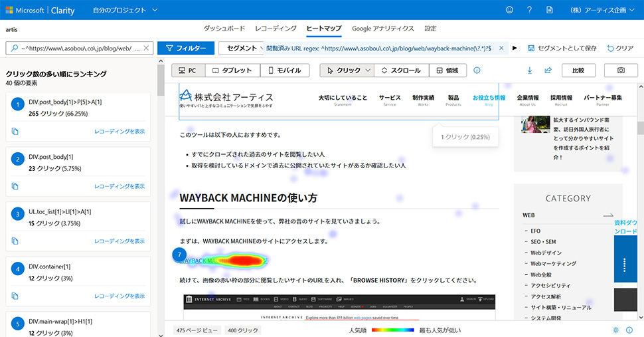Show recordings for rank 2 DIV.post_body[1]
The height and width of the screenshot is (337, 644).
(120, 186)
